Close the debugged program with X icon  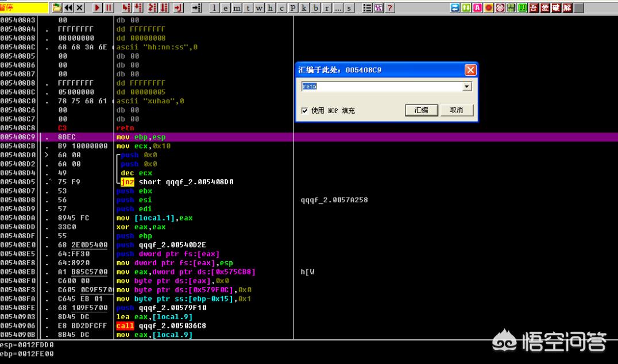[x=80, y=7]
